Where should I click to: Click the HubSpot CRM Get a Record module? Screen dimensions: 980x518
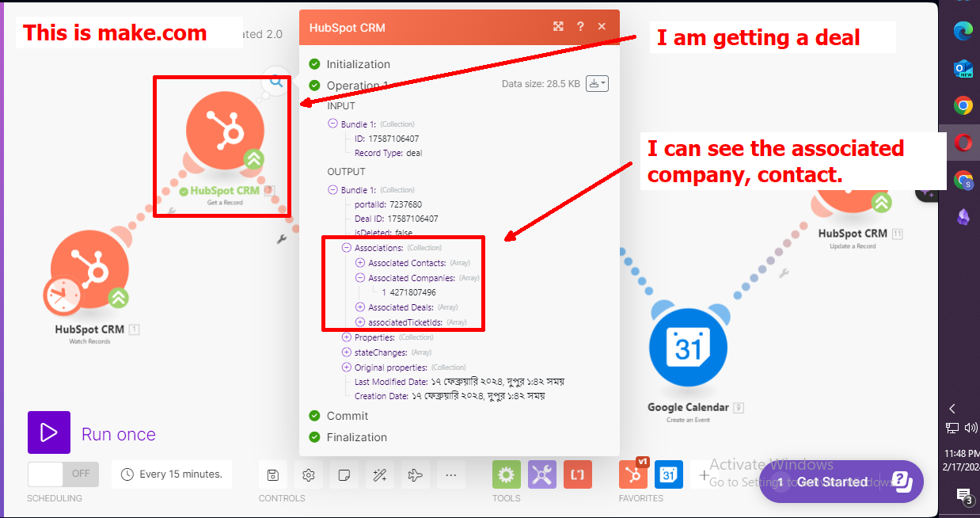pos(225,130)
